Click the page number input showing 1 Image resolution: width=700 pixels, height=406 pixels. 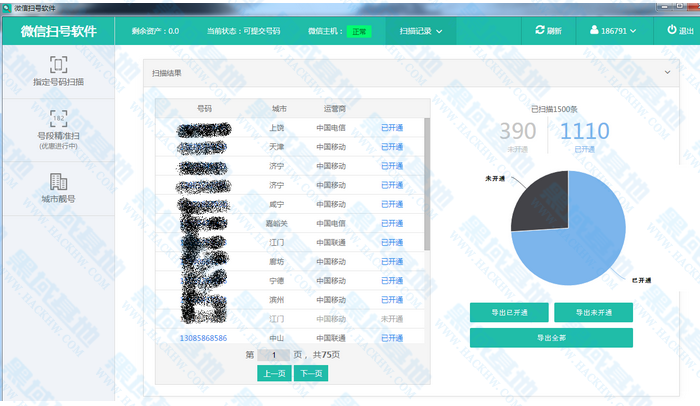(274, 355)
